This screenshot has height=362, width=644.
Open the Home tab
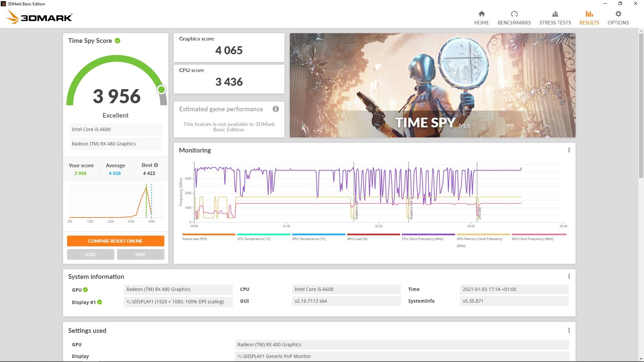pyautogui.click(x=481, y=18)
